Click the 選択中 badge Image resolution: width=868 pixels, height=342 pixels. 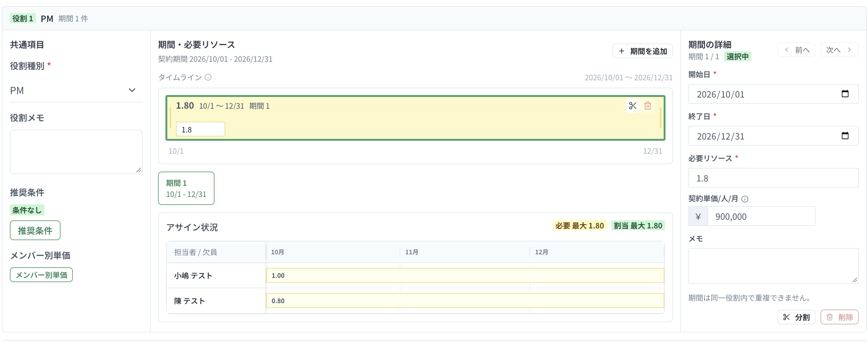click(738, 56)
